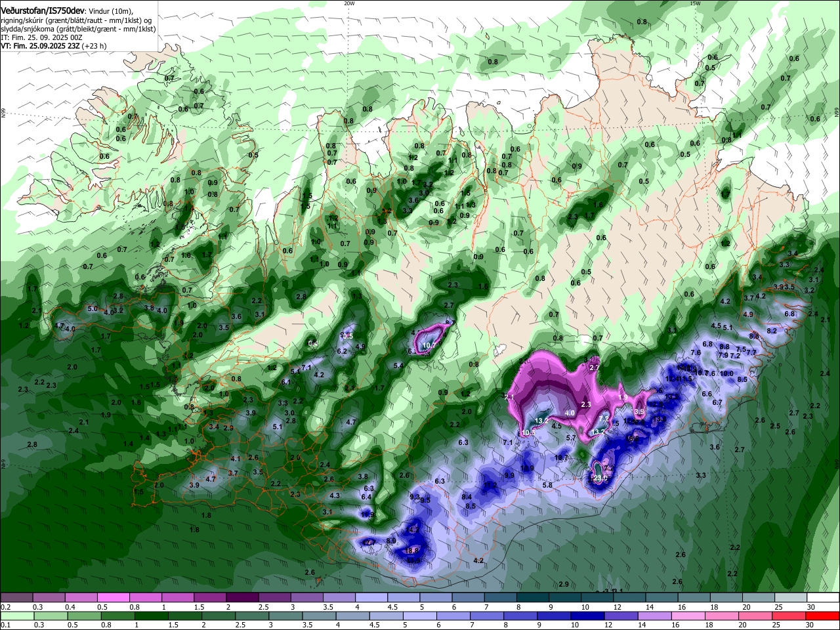The height and width of the screenshot is (630, 840).
Task: Click the 10.0 precipitation value on map
Action: click(x=726, y=373)
